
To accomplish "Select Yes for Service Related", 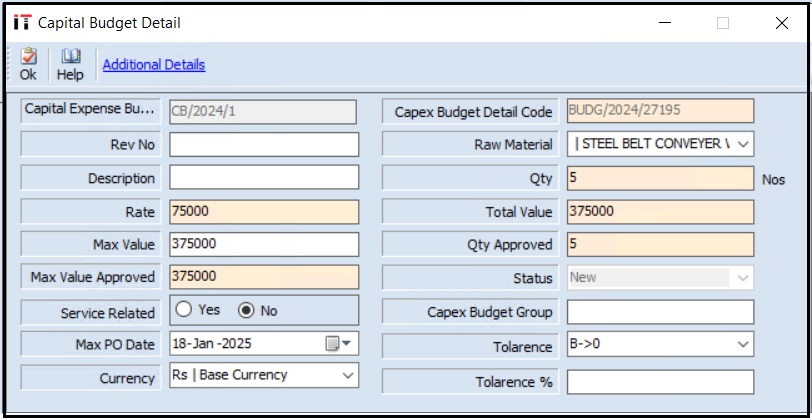I will point(184,310).
